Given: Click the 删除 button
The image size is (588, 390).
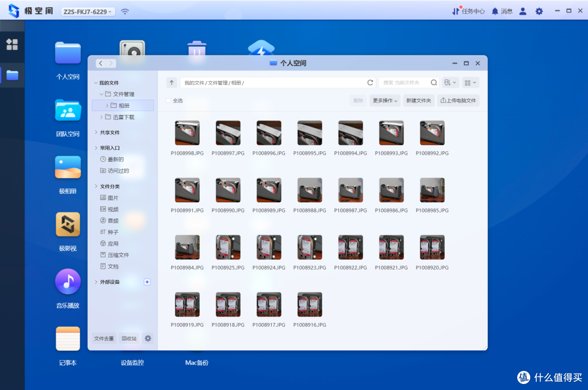Looking at the screenshot, I should 358,101.
